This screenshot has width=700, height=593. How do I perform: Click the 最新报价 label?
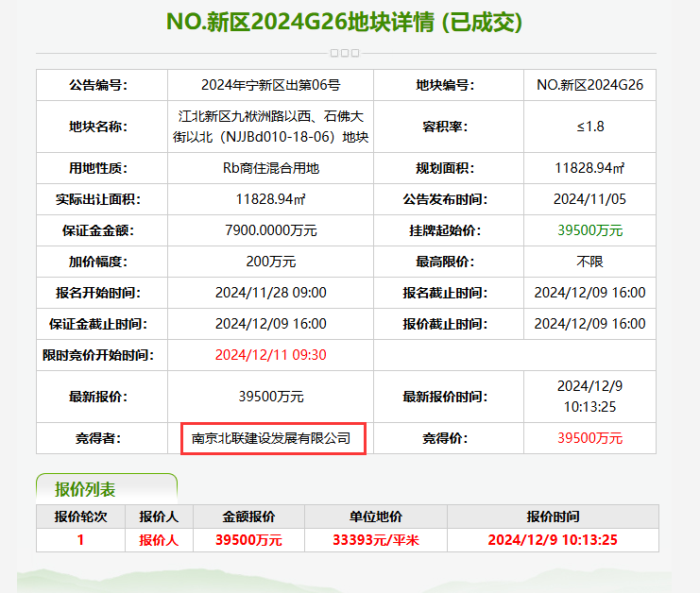98,397
